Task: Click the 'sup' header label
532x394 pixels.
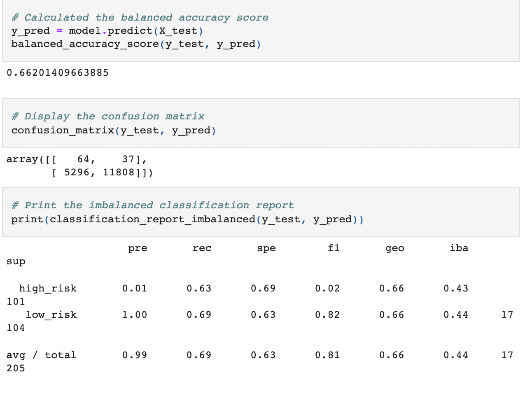Action: [16, 262]
